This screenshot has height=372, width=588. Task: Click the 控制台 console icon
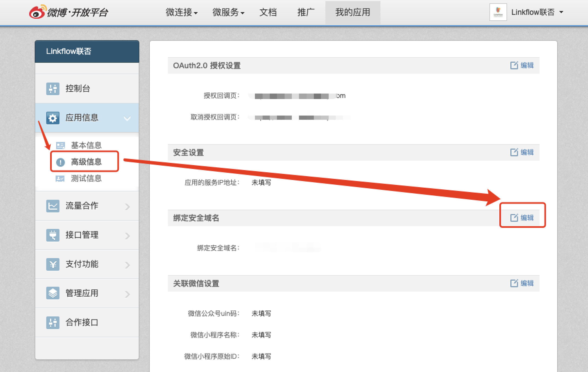53,89
